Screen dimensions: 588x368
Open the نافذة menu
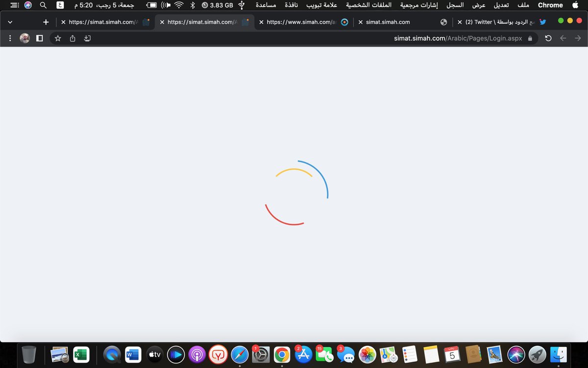click(291, 5)
